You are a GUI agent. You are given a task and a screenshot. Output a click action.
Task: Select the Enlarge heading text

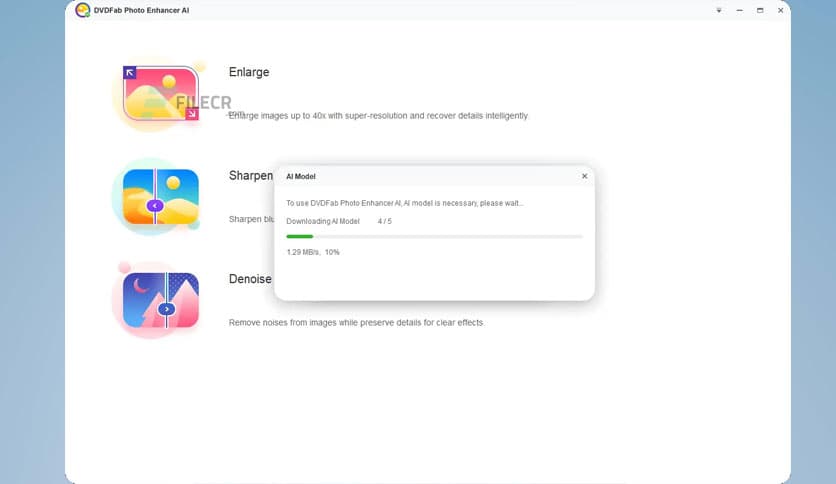(x=249, y=72)
